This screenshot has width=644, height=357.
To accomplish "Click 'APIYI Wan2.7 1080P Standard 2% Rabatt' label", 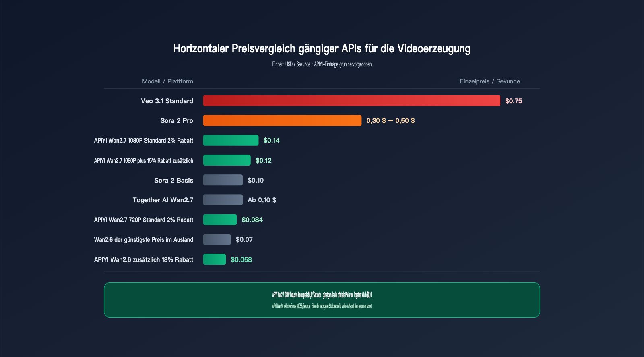I will point(144,140).
